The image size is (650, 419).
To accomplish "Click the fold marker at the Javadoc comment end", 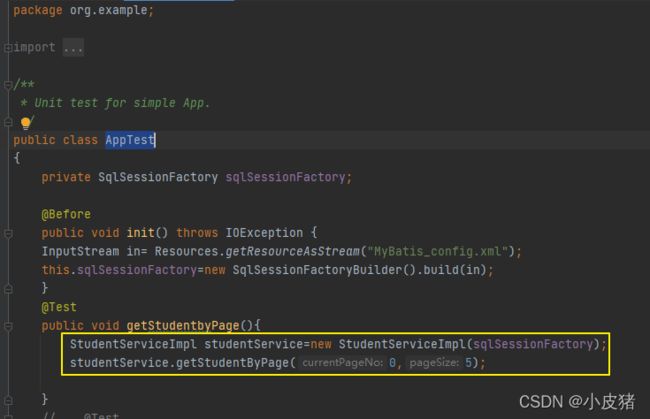I will pos(8,122).
